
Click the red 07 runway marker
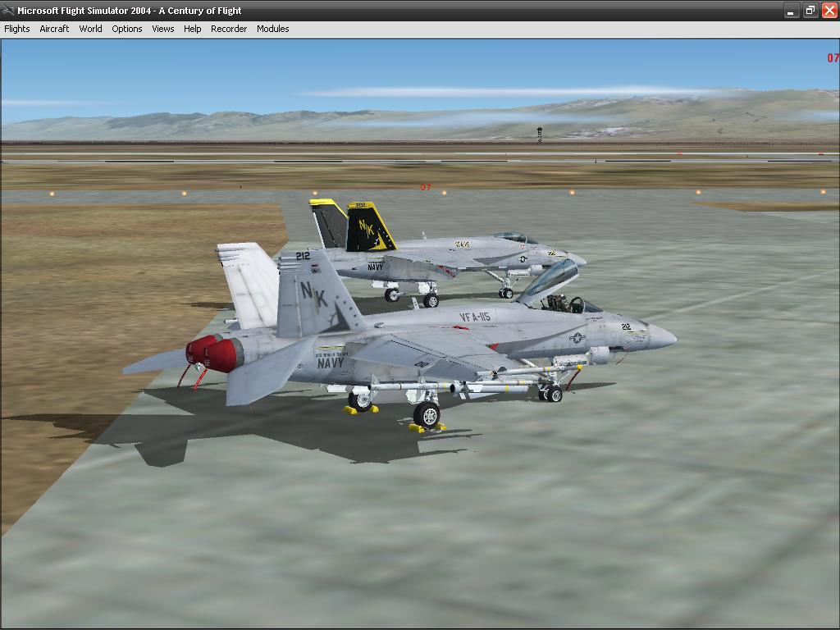426,187
